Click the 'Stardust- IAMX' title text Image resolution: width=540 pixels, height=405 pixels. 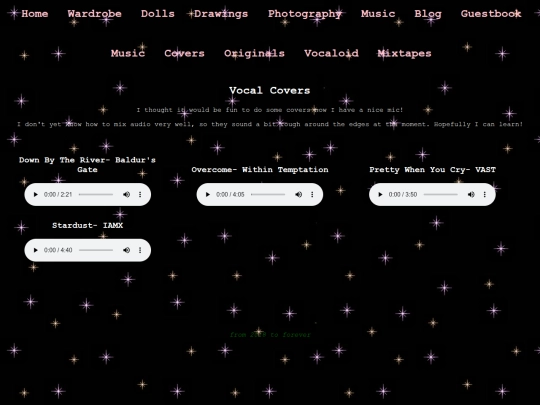point(87,225)
